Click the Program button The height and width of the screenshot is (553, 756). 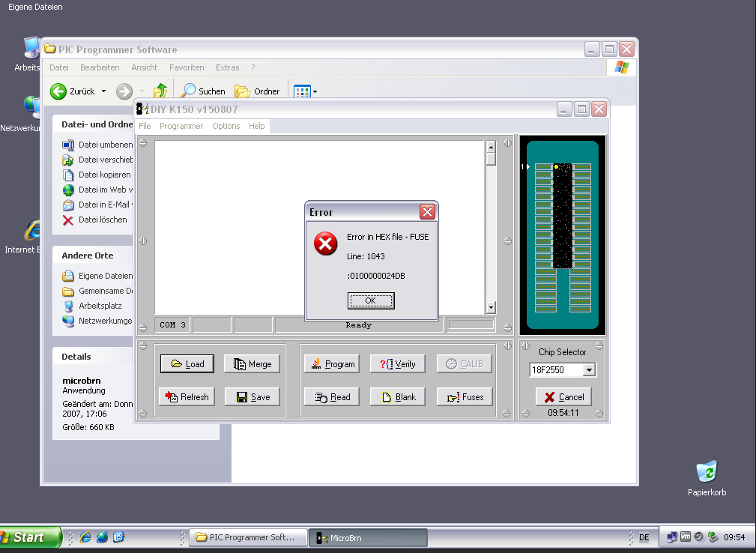click(332, 364)
